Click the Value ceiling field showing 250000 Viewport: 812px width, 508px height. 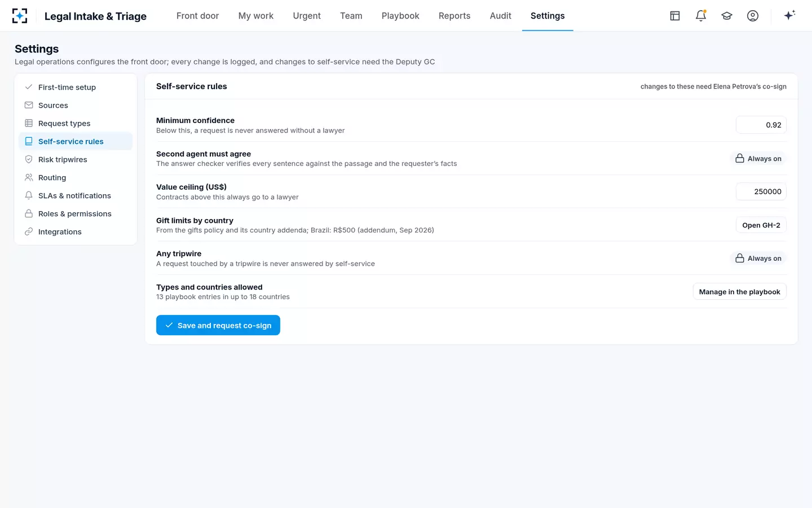click(x=761, y=191)
